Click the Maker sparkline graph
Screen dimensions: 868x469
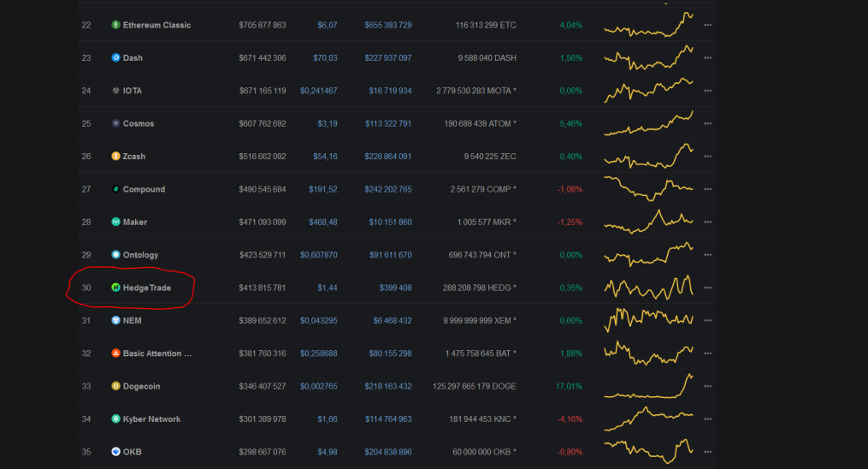(648, 222)
